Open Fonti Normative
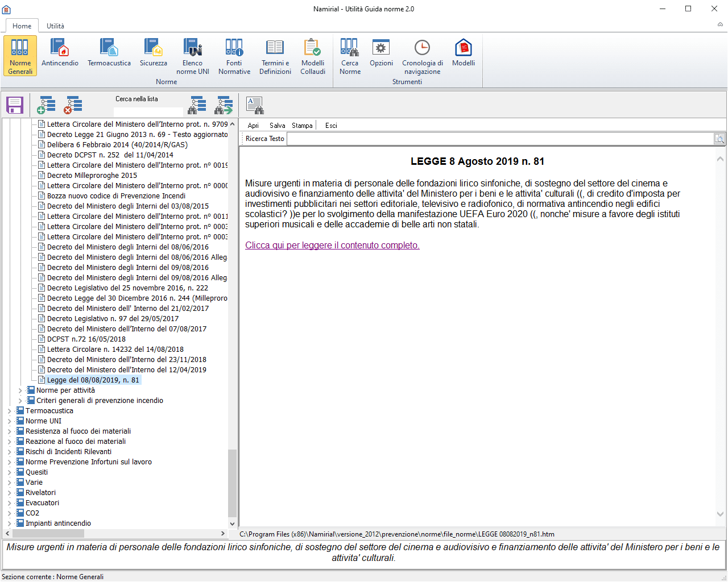Viewport: 728px width, 582px height. click(x=234, y=56)
